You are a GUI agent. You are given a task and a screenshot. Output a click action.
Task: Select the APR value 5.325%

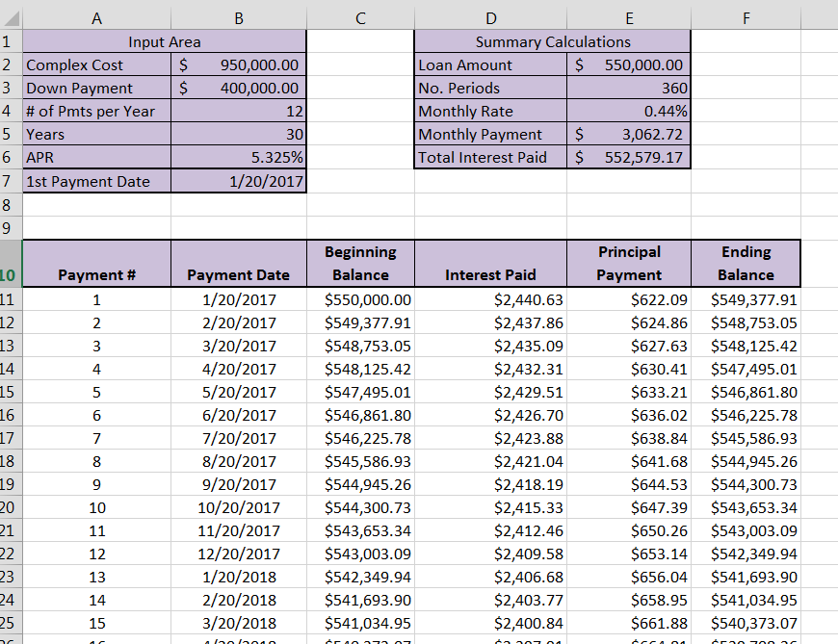pos(239,157)
